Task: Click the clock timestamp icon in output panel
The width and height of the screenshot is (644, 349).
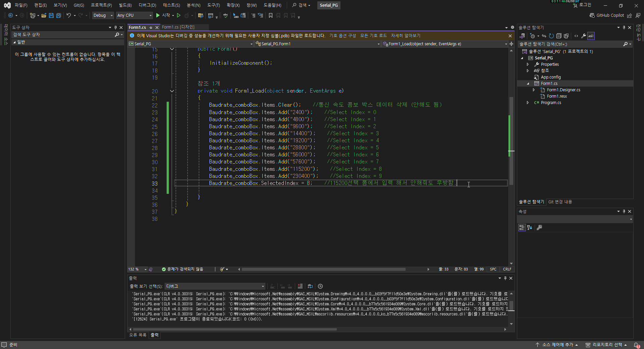Action: click(x=320, y=286)
